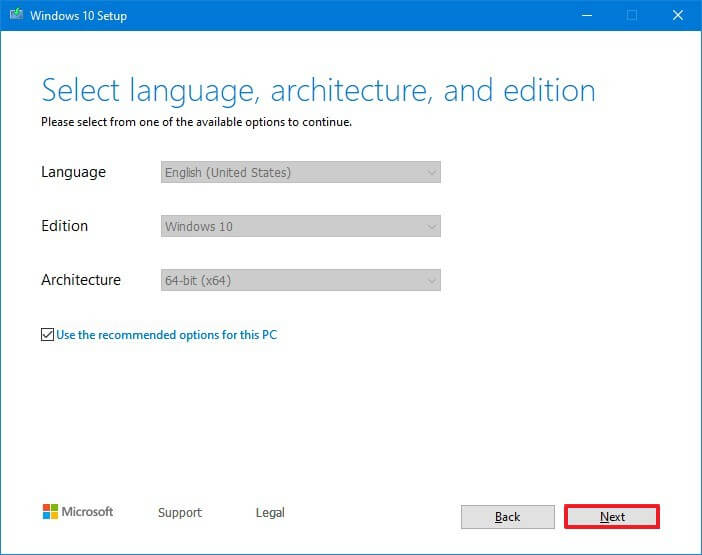Expand the Language dropdown arrow
702x555 pixels.
(x=432, y=173)
